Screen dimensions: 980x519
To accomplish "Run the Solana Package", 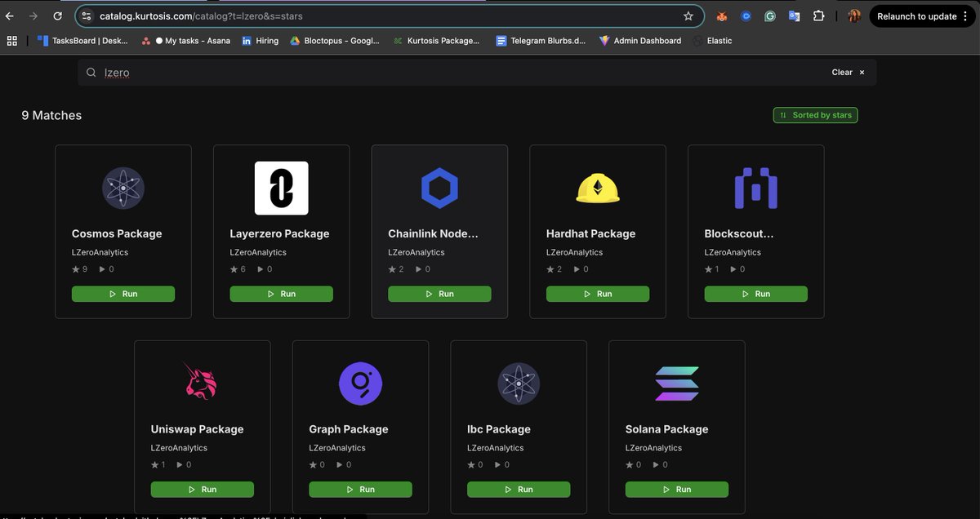I will coord(677,490).
